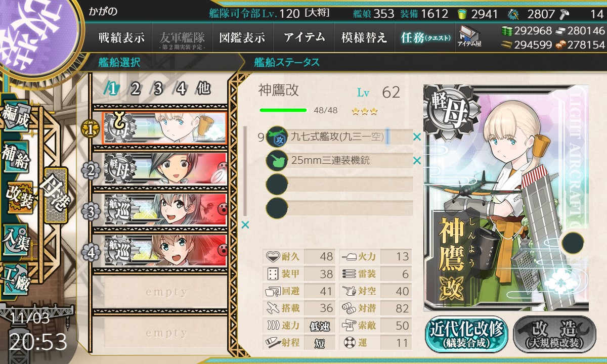Click the 25mm三連装機銃 equipment icon
Screen dimensions: 607x364
click(277, 161)
